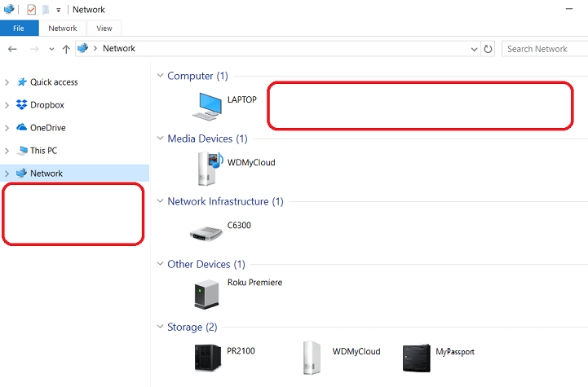Open the Roku Premiere device icon

coord(206,294)
